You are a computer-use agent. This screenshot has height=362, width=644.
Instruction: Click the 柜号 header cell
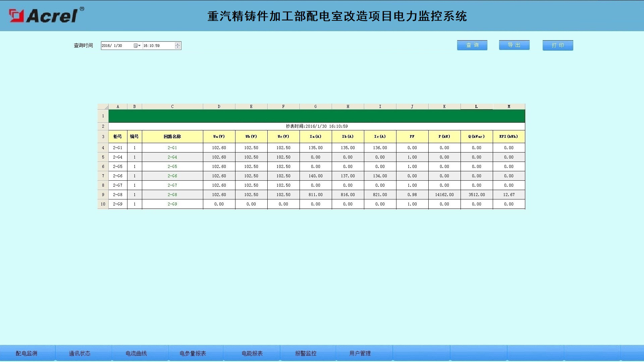(118, 136)
